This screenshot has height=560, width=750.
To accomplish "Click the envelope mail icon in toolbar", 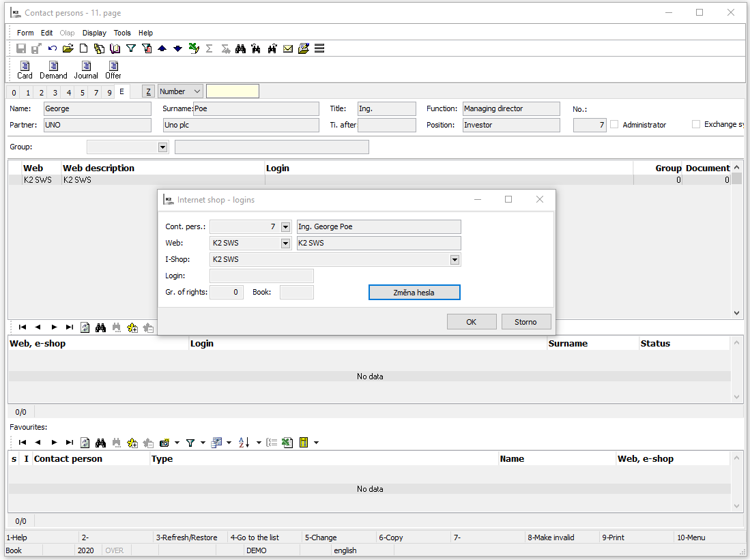I will (288, 48).
